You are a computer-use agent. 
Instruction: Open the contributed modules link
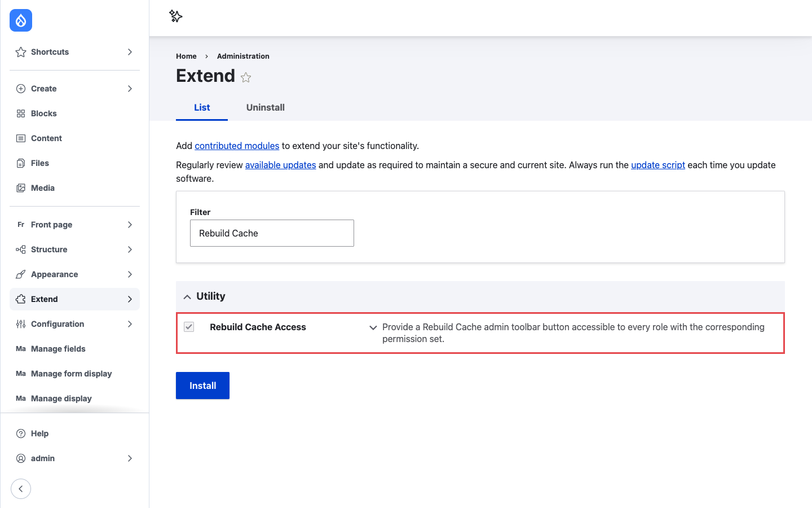coord(237,146)
